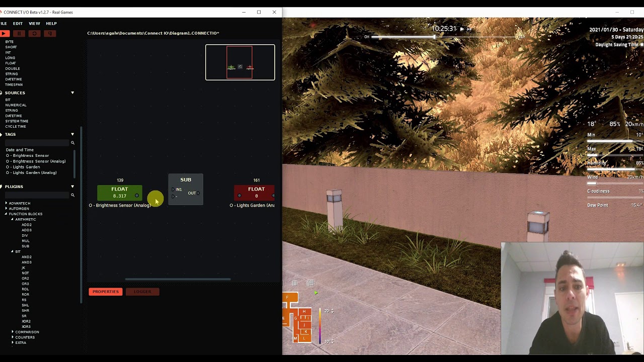Viewport: 644px width, 362px height.
Task: Select the ADD2 function block
Action: pos(26,225)
